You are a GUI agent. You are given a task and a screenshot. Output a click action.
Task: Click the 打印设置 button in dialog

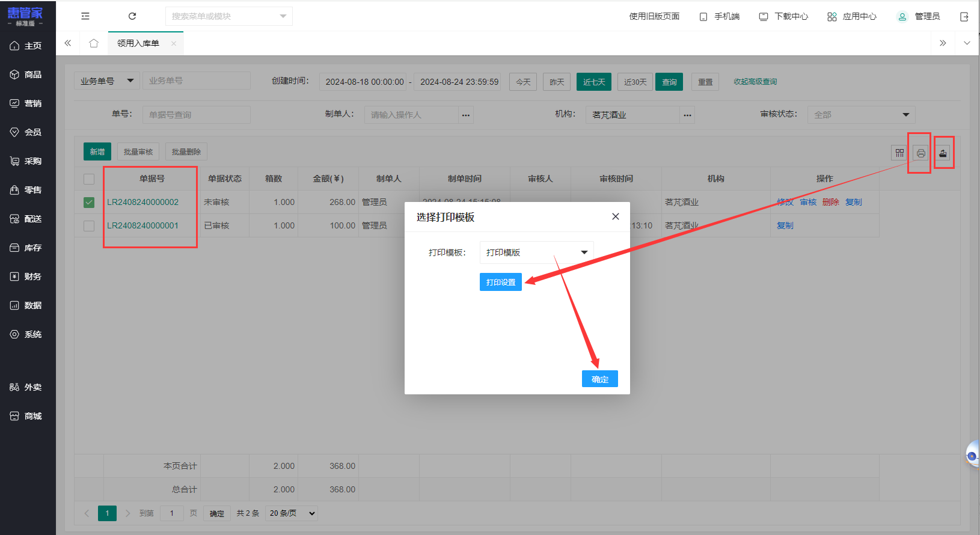click(x=501, y=282)
